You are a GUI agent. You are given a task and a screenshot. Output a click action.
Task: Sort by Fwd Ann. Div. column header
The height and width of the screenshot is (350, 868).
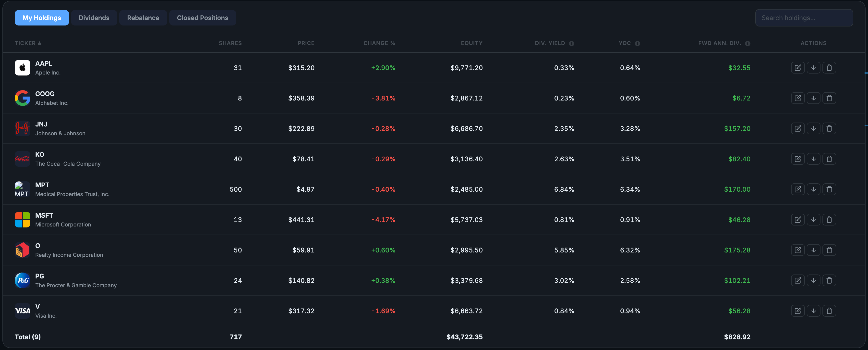tap(719, 43)
